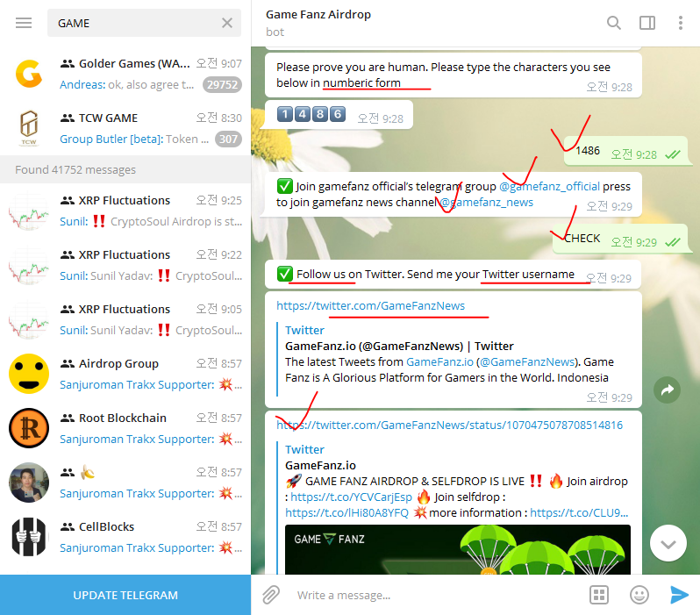Viewport: 700px width, 615px height.
Task: Click the 1 4 8 6 captcha message
Action: tap(339, 115)
